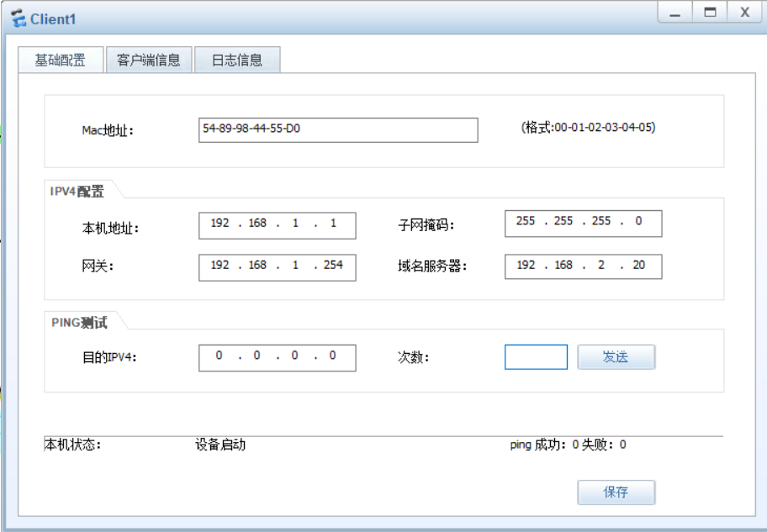This screenshot has width=767, height=532.
Task: Open the 客户端信息 tab
Action: tap(149, 60)
